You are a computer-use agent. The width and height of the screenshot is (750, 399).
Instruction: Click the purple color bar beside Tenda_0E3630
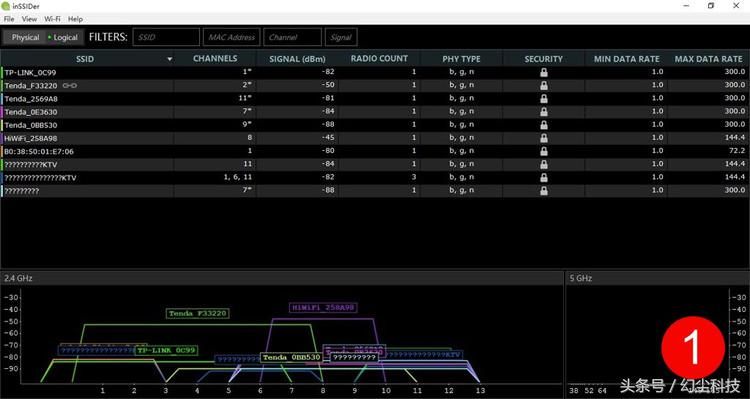2,112
